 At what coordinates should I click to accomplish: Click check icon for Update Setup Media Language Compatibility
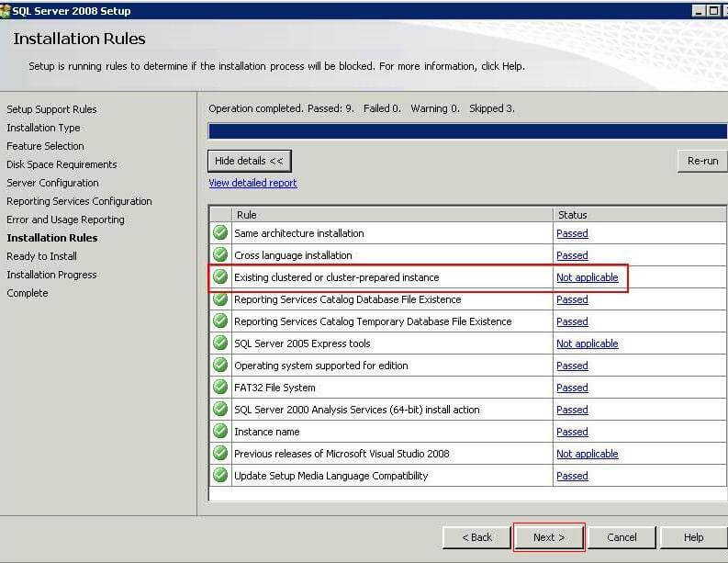[x=220, y=476]
